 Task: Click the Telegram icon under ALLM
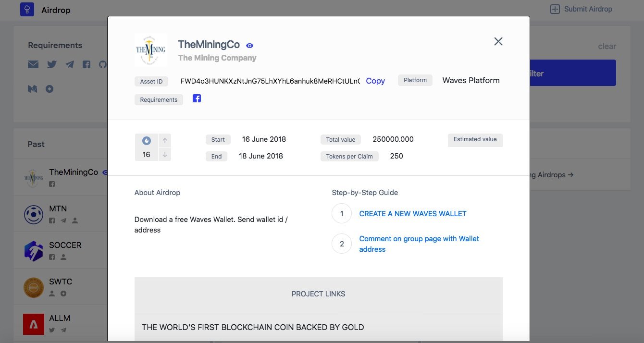63,330
